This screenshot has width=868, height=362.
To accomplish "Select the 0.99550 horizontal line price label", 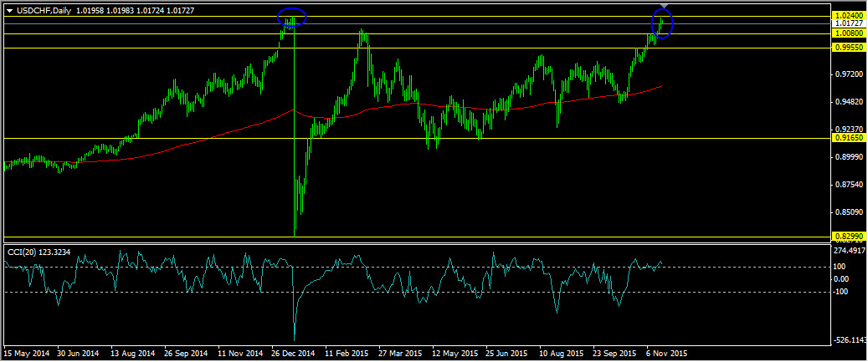I will click(849, 48).
